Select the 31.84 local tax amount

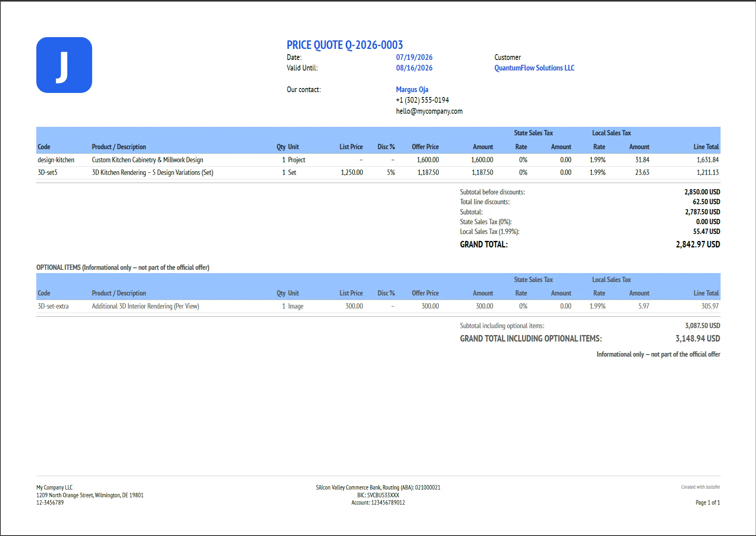tap(642, 160)
